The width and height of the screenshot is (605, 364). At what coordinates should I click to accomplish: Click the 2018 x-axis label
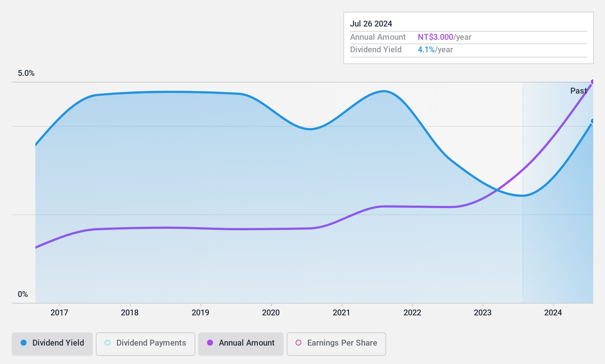pos(130,313)
